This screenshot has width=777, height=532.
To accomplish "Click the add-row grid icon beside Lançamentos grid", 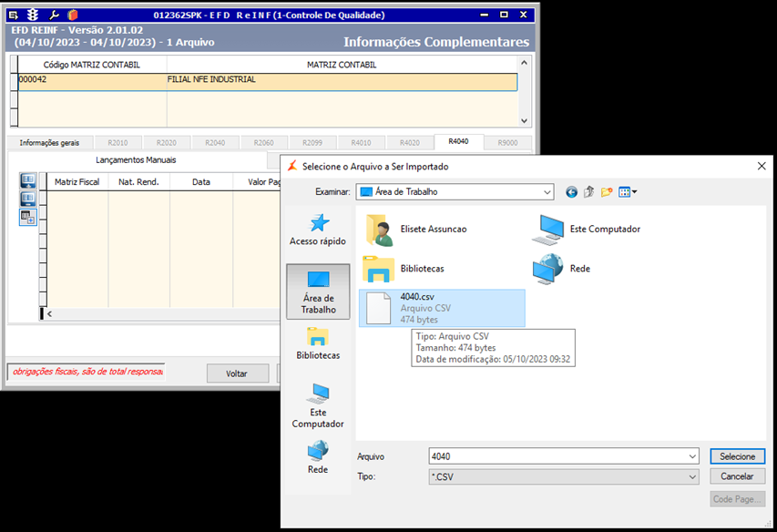I will pos(28,217).
